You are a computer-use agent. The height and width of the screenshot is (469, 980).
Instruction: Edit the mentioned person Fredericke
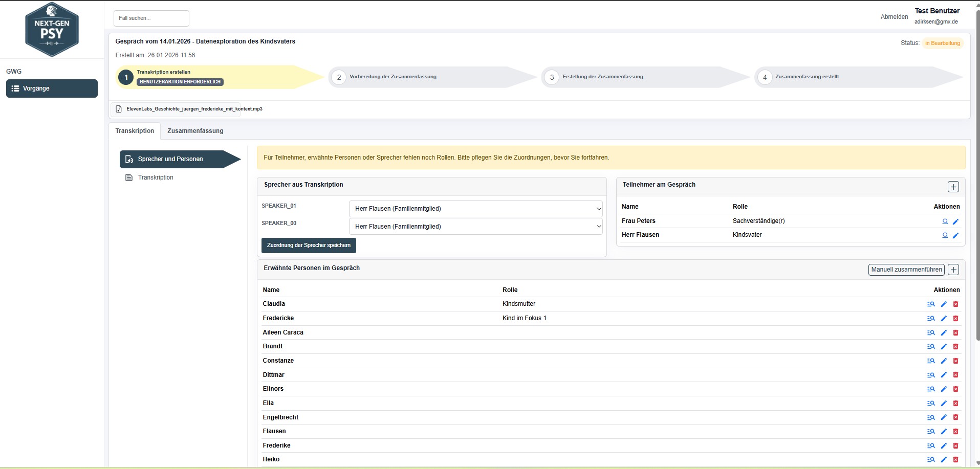coord(944,319)
